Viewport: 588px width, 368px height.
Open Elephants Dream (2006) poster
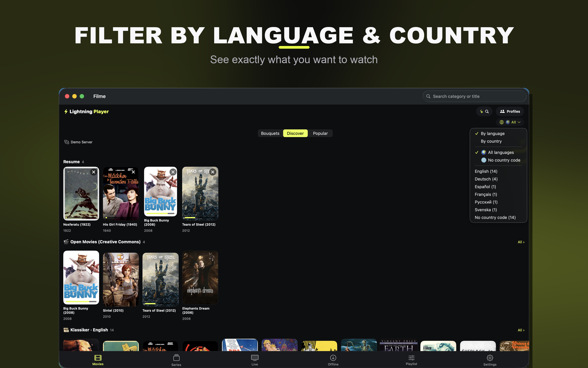[200, 277]
